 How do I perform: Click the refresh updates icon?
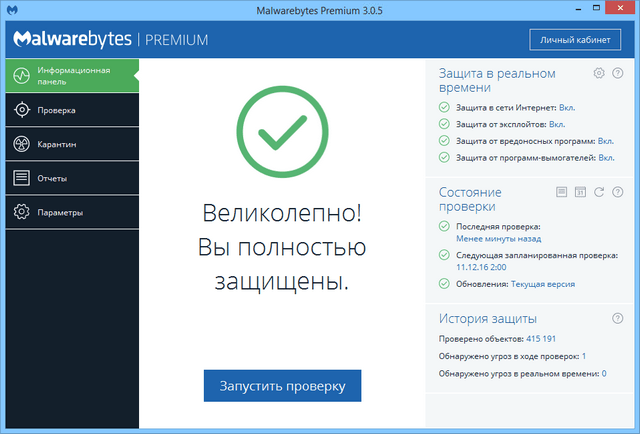pyautogui.click(x=599, y=192)
